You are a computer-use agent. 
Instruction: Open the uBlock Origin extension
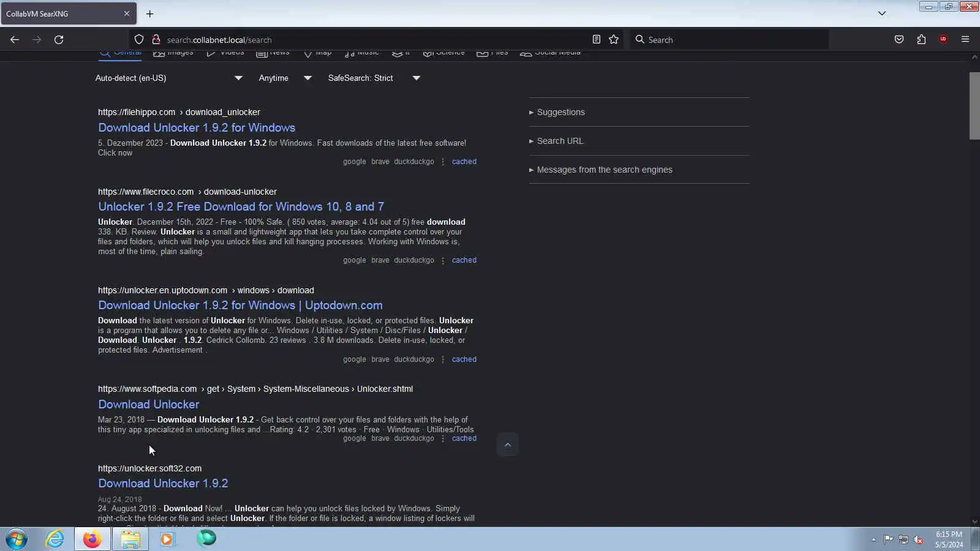[943, 40]
